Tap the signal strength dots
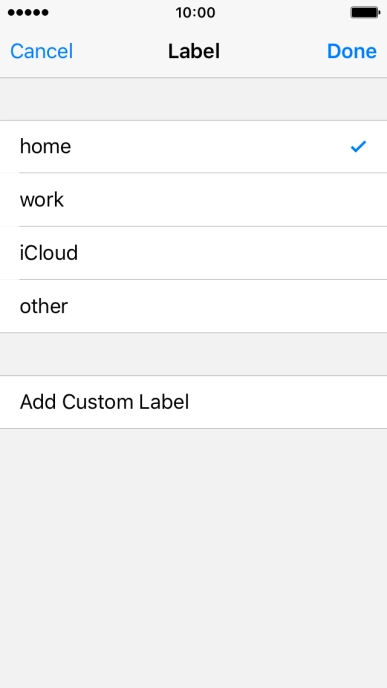The height and width of the screenshot is (688, 387). click(x=28, y=12)
